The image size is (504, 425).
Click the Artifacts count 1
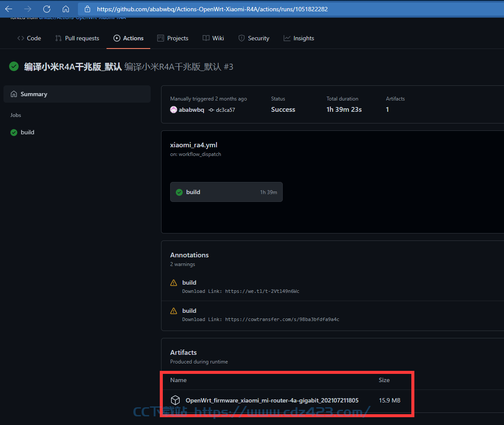click(388, 110)
